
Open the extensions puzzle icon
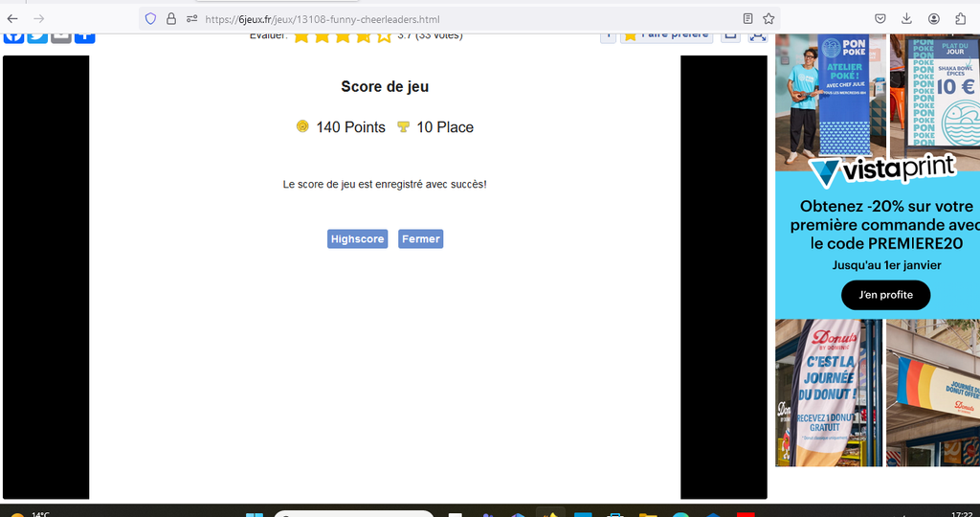tap(960, 18)
